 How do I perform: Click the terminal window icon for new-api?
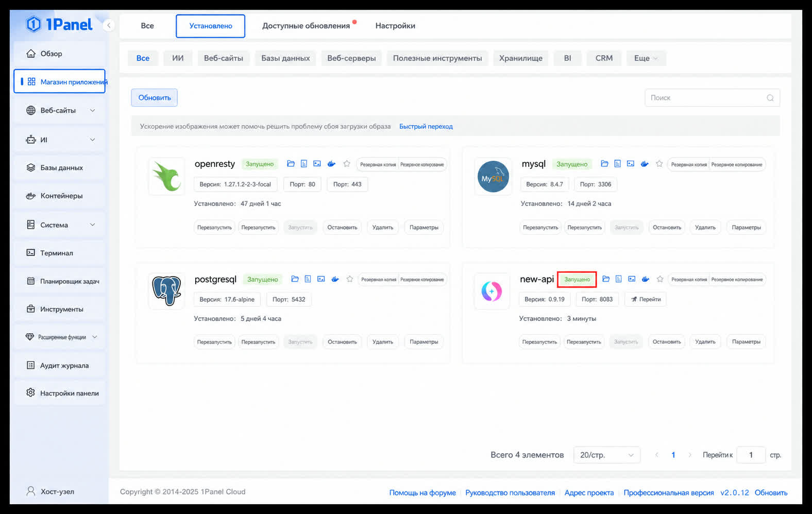point(632,279)
